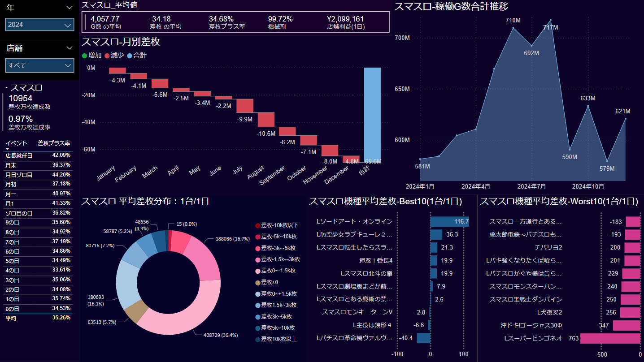Sort table by 差枚プラス率 column header
This screenshot has height=362, width=644.
point(53,143)
